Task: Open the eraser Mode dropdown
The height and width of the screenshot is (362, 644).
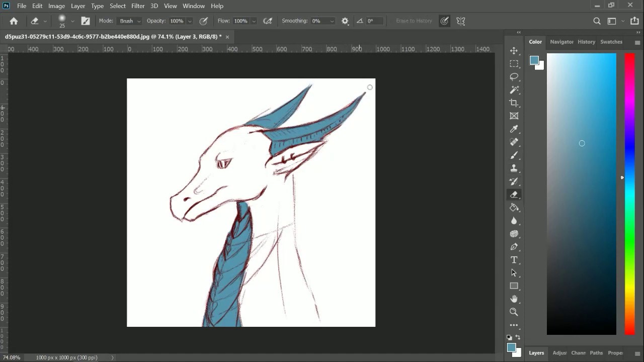Action: tap(130, 21)
